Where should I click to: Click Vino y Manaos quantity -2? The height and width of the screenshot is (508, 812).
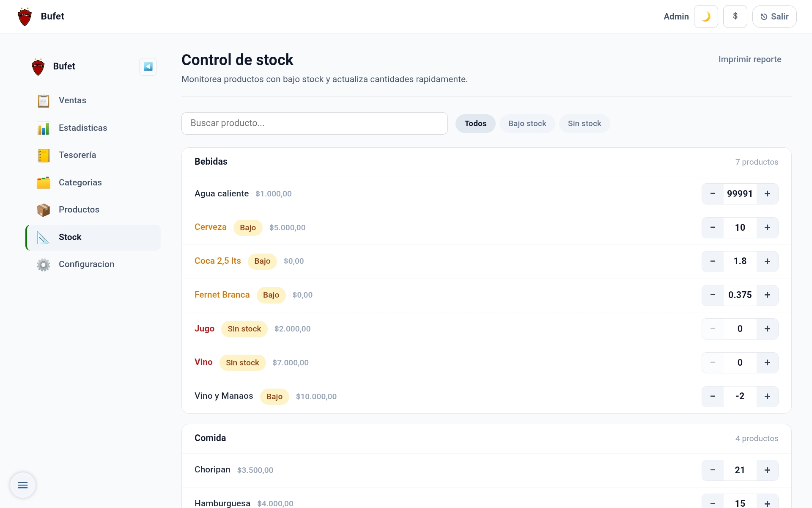740,396
